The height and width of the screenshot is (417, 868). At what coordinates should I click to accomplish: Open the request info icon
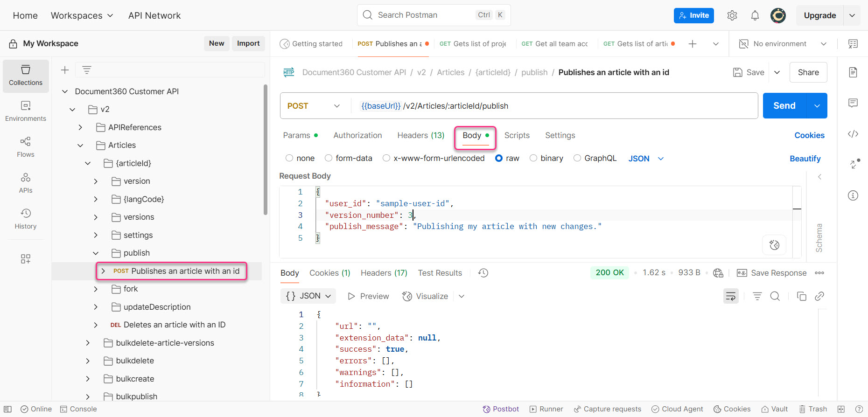coord(853,195)
